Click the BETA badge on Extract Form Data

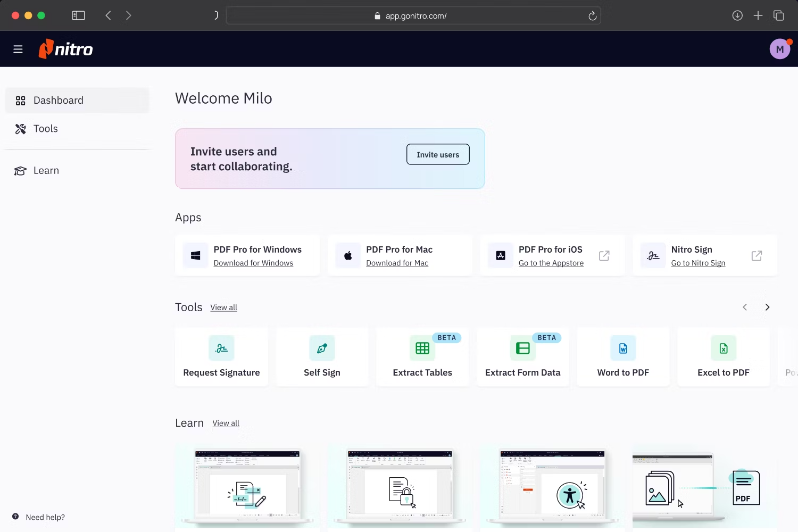pos(547,338)
